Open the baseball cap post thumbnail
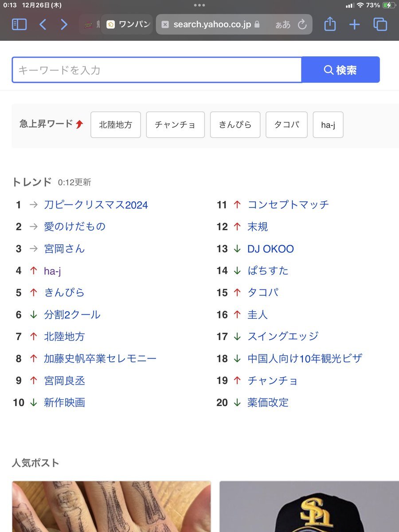 point(309,506)
